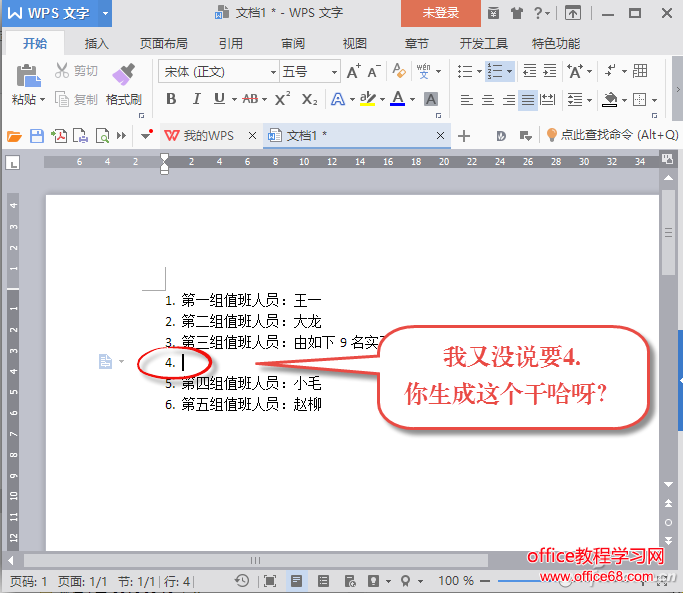Decrease font size with A- icon
Viewport: 683px width, 593px height.
pos(374,71)
